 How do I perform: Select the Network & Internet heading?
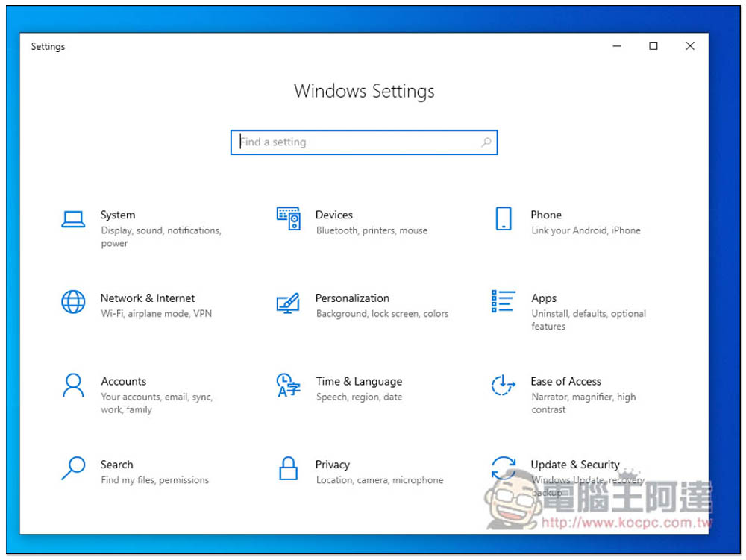pos(148,298)
